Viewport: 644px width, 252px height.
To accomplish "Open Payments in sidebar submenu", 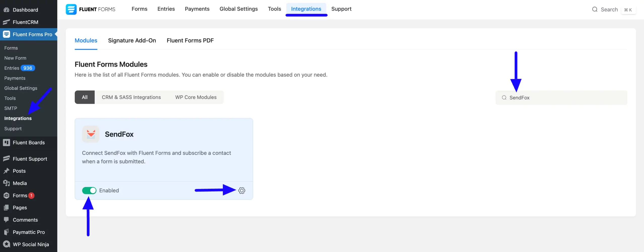I will 15,78.
